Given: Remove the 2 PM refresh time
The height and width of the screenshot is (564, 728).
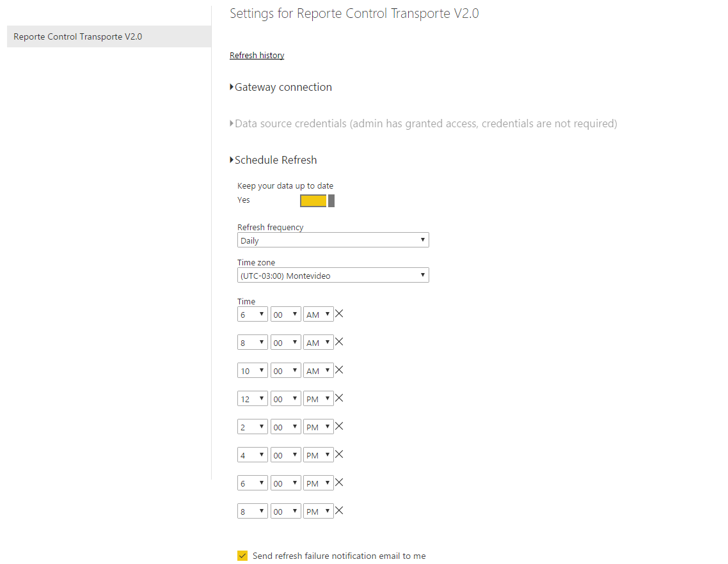Looking at the screenshot, I should (339, 426).
